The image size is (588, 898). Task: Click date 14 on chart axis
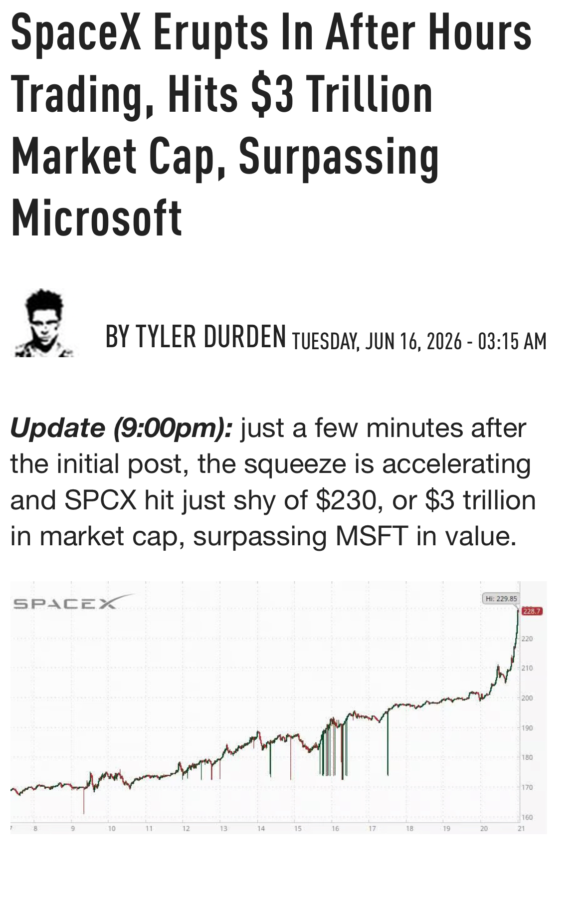tap(261, 828)
